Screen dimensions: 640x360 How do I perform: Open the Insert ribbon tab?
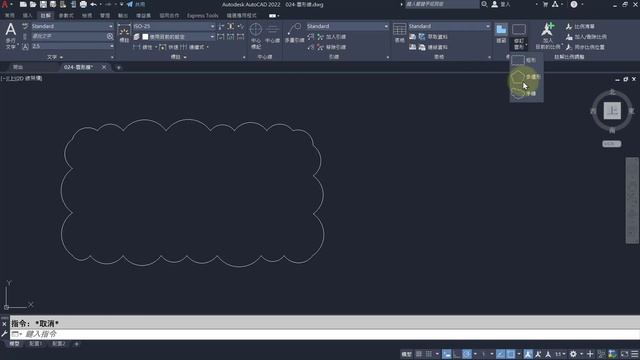[27, 16]
